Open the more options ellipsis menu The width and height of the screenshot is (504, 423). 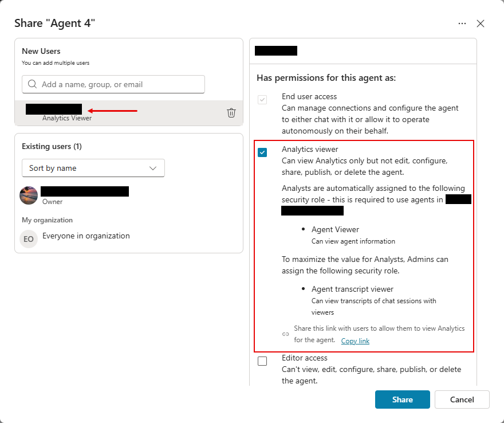462,23
